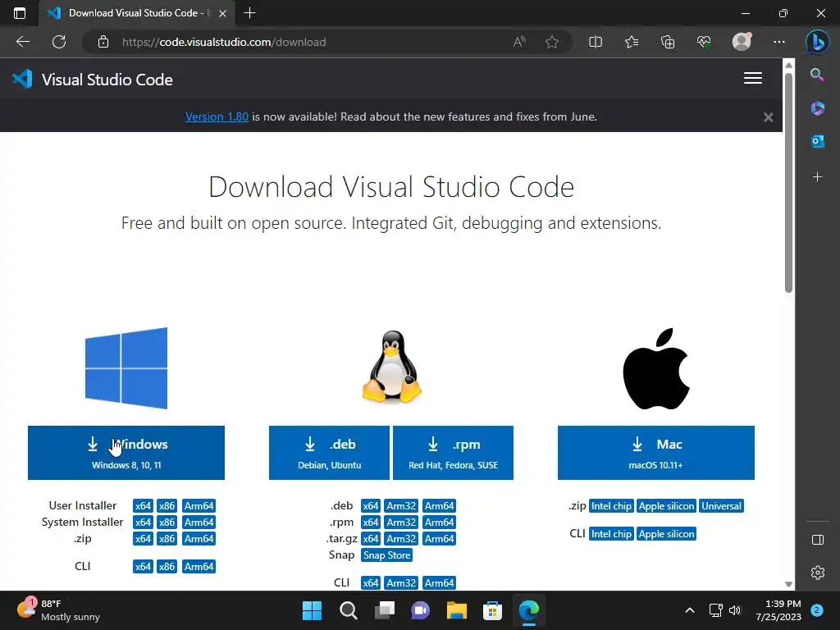Download the .rpm package for Red Hat

[x=453, y=453]
